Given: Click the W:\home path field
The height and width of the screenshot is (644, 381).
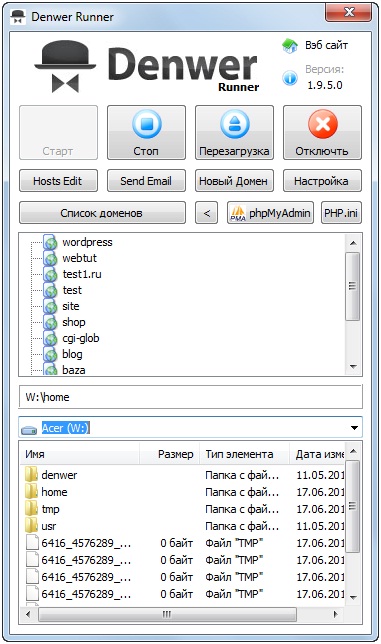Looking at the screenshot, I should point(190,397).
